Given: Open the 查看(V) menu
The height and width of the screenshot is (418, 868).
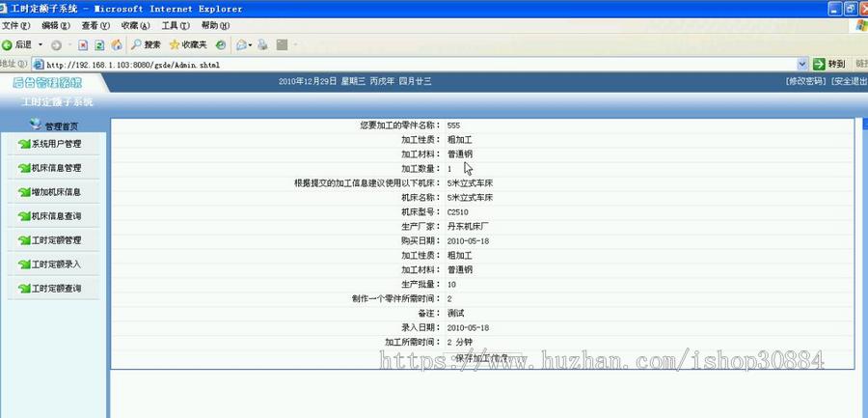Looking at the screenshot, I should 95,25.
